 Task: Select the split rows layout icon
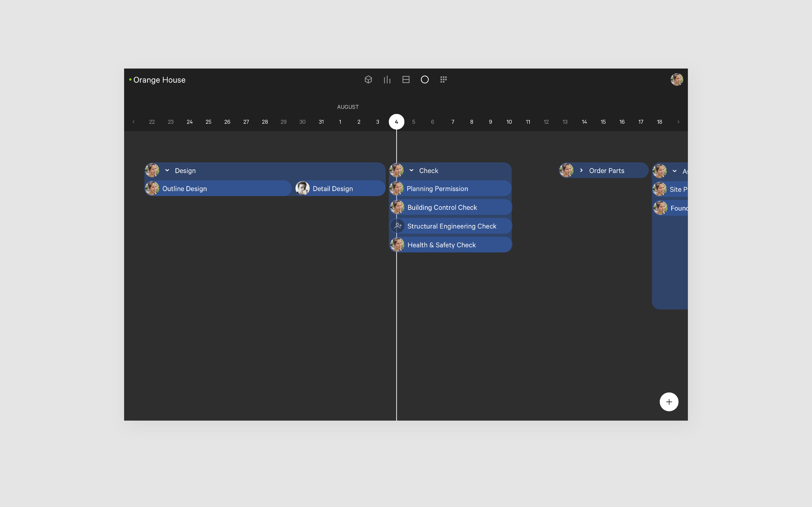point(406,79)
